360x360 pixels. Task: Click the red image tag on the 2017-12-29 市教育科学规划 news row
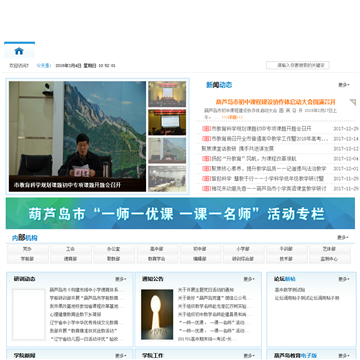click(206, 129)
